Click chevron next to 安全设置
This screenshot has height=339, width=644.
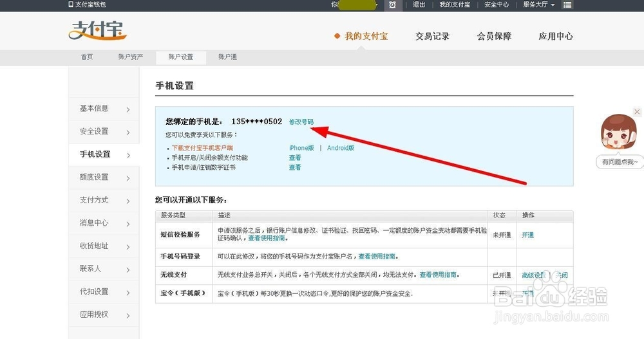pyautogui.click(x=128, y=133)
